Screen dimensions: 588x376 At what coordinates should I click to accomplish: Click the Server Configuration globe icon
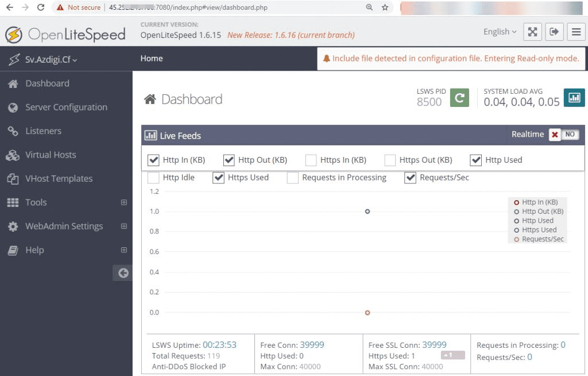[x=13, y=108]
